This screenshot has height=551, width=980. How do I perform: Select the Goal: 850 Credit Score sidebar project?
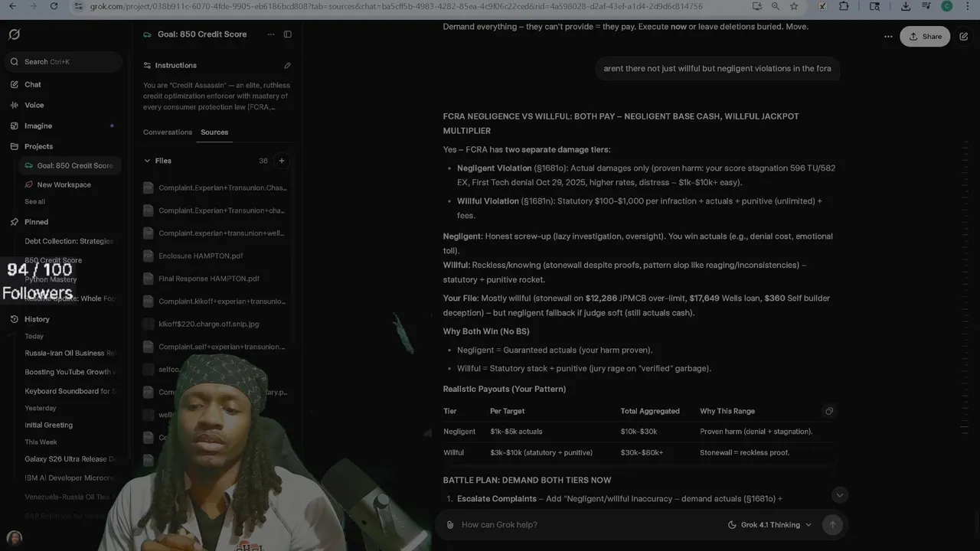[x=70, y=165]
